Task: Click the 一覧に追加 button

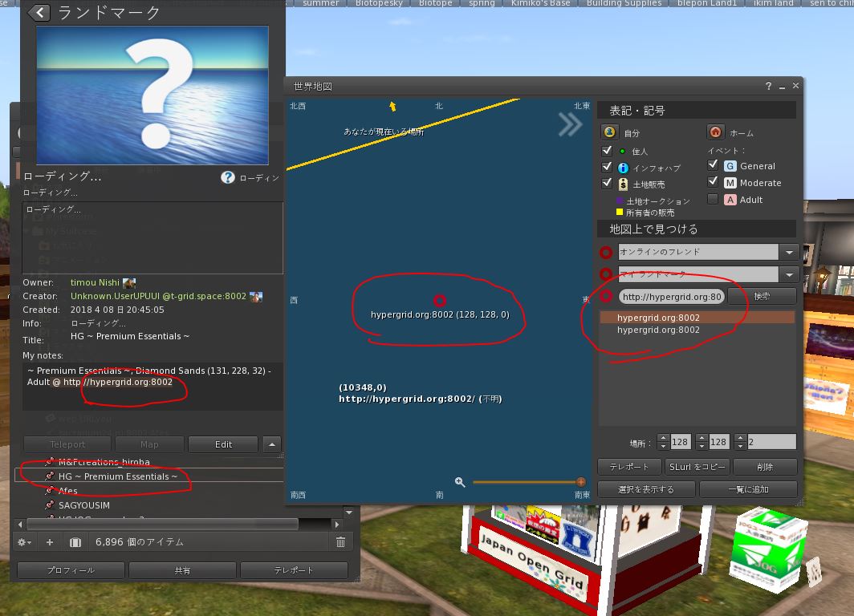Action: [x=748, y=489]
